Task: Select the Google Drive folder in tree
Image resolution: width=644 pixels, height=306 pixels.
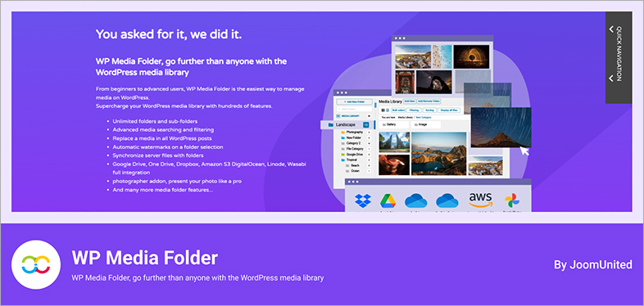Action: (x=356, y=155)
